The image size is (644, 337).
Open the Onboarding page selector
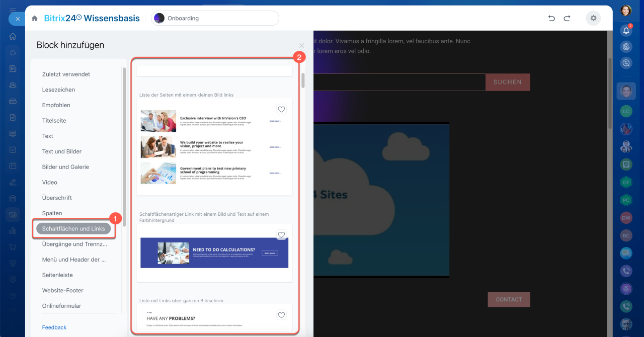(215, 19)
